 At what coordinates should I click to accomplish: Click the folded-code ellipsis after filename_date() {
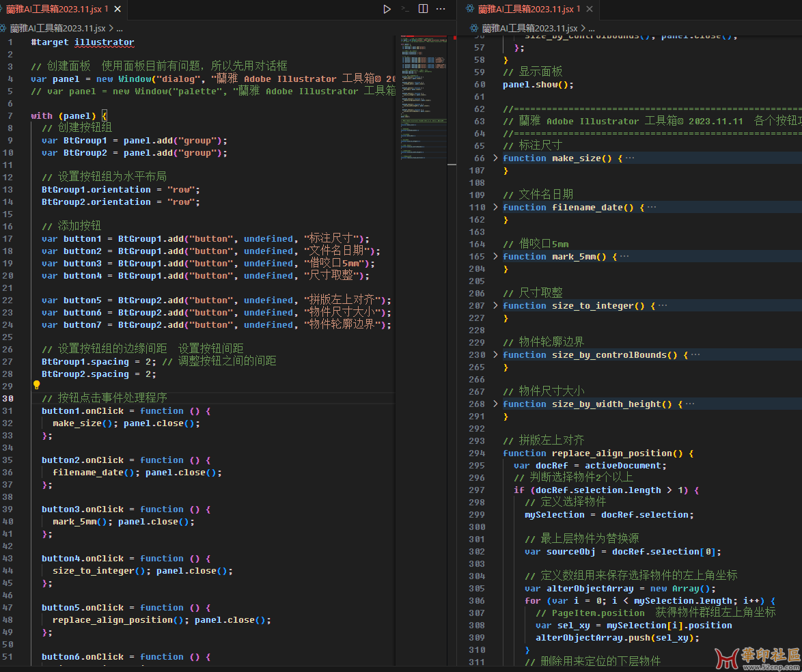[652, 207]
